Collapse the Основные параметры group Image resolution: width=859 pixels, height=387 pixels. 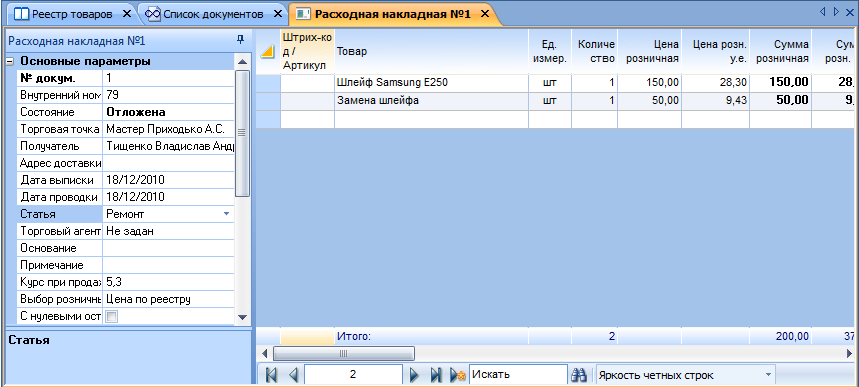coord(9,61)
